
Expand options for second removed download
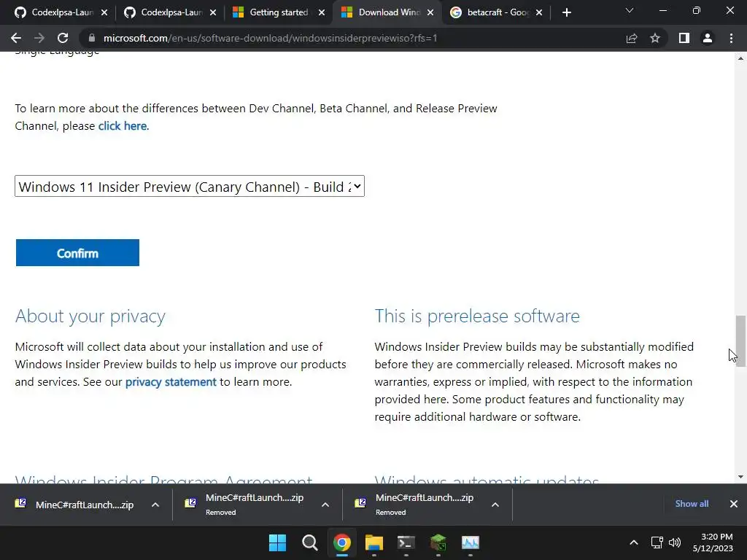coord(325,505)
